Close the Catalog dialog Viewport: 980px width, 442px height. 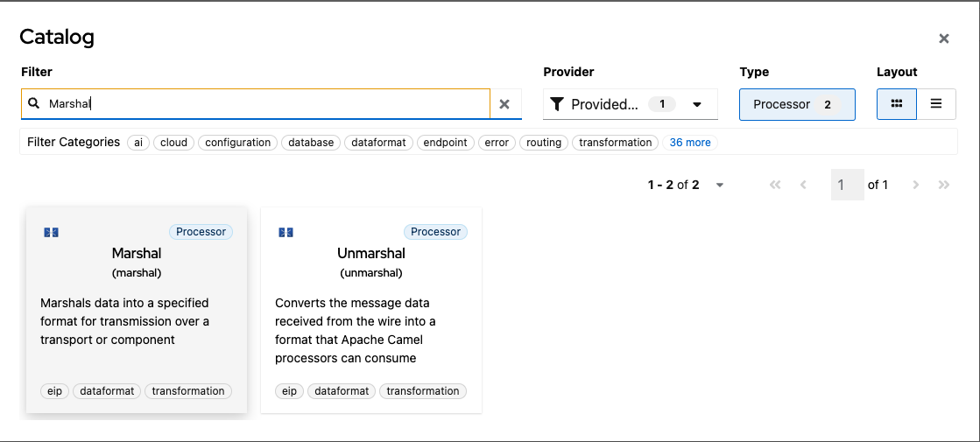tap(944, 39)
